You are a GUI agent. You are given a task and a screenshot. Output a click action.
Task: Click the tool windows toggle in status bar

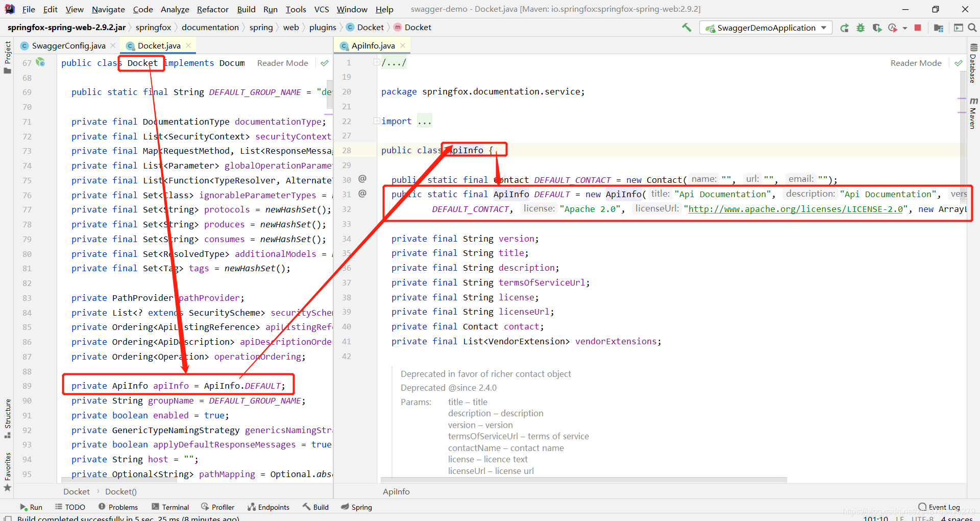pos(7,518)
